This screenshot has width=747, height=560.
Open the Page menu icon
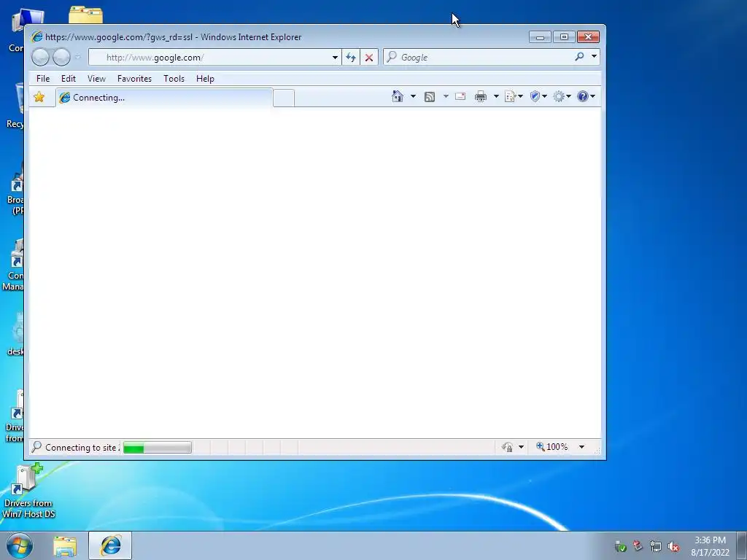(x=513, y=97)
